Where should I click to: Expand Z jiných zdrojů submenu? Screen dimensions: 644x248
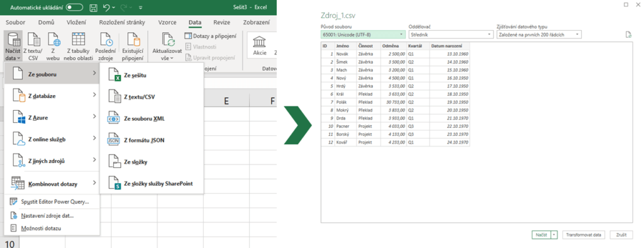[52, 161]
